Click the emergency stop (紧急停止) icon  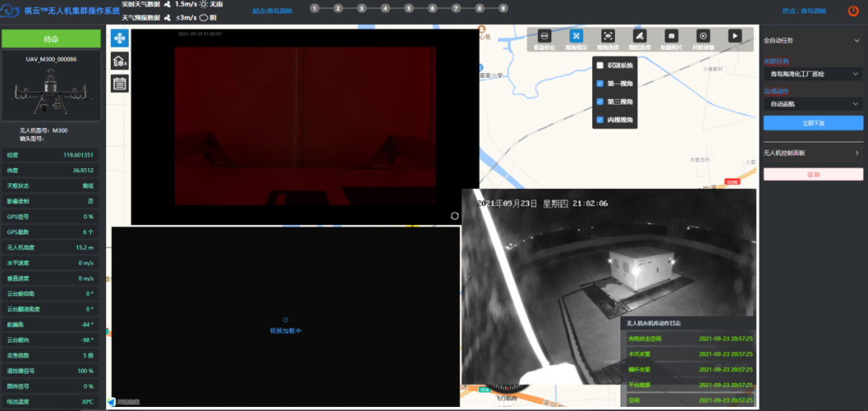click(544, 36)
